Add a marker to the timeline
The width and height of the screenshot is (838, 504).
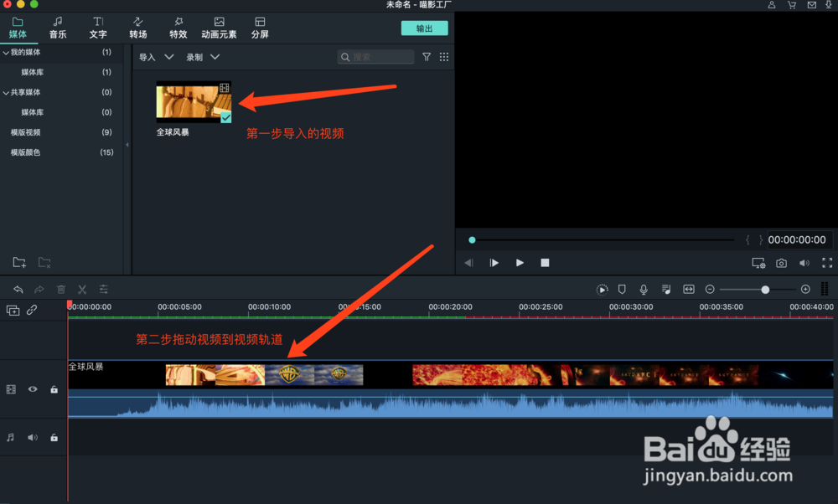tap(622, 290)
